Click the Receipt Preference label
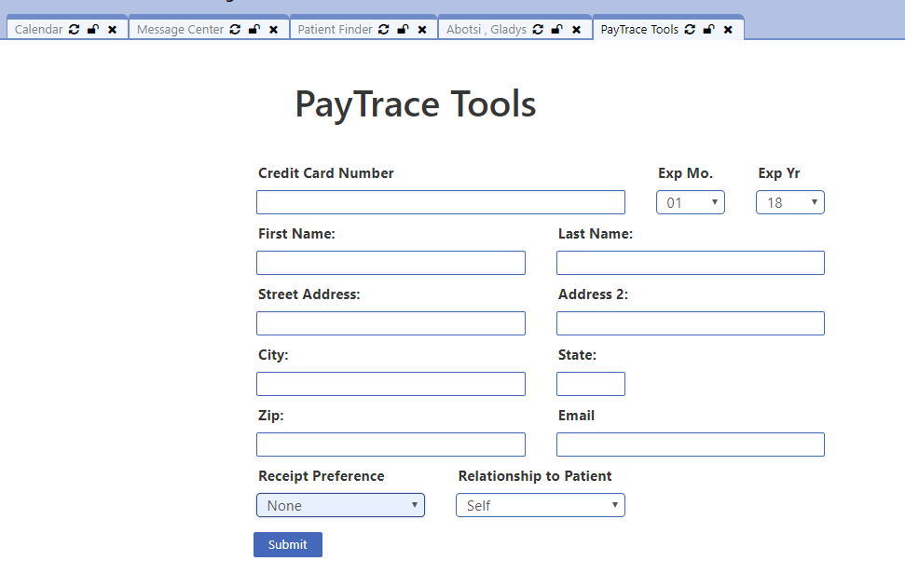Image resolution: width=905 pixels, height=588 pixels. 321,476
